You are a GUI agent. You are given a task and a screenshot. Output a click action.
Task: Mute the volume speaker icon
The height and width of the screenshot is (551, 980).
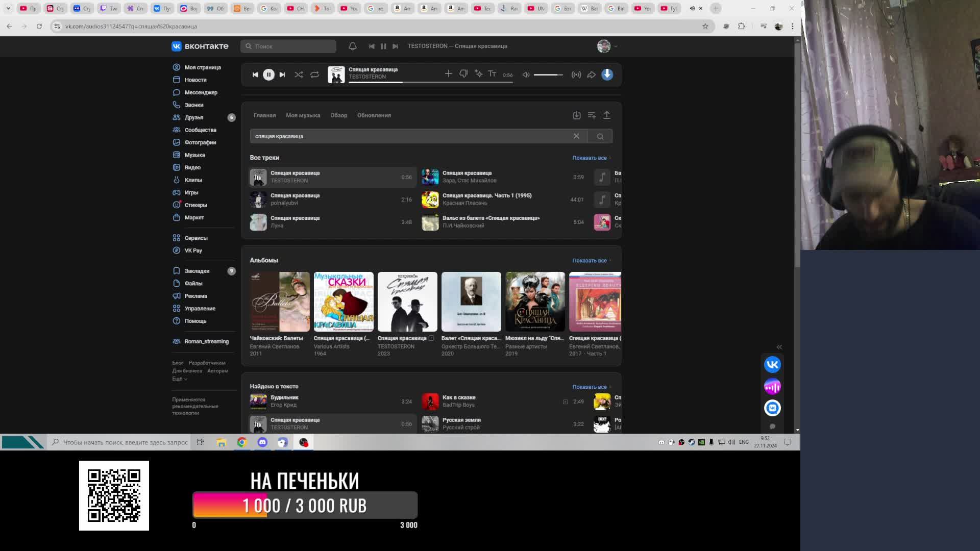click(526, 74)
